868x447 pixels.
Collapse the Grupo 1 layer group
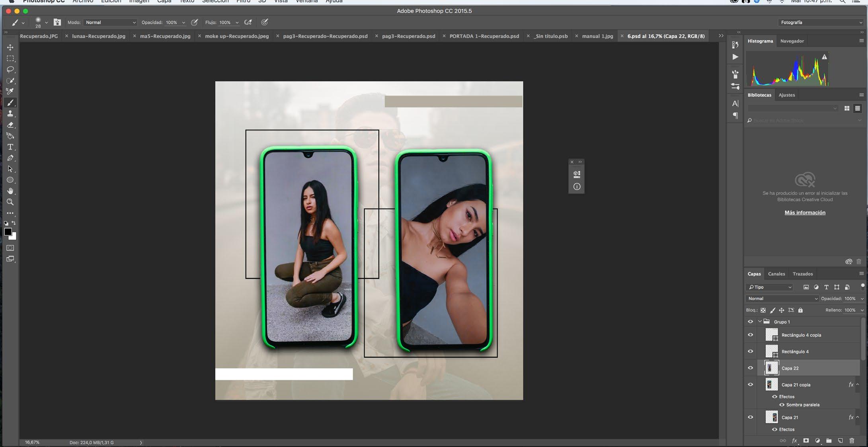[x=760, y=322]
